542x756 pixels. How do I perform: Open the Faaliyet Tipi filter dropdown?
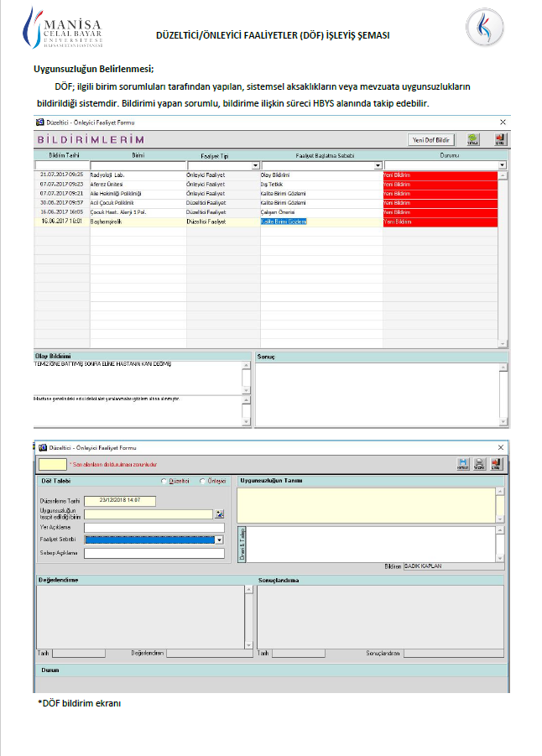coord(255,166)
